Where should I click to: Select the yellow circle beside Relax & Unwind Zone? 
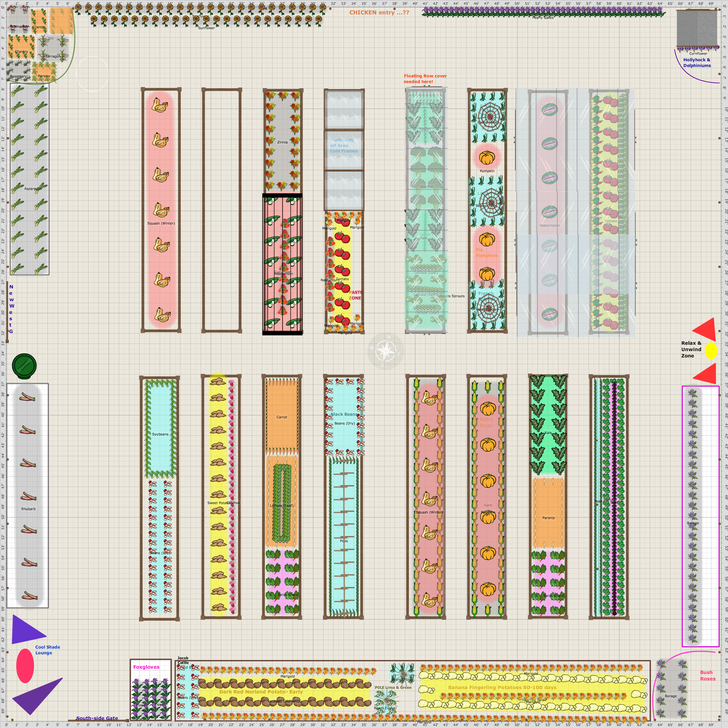tap(711, 351)
